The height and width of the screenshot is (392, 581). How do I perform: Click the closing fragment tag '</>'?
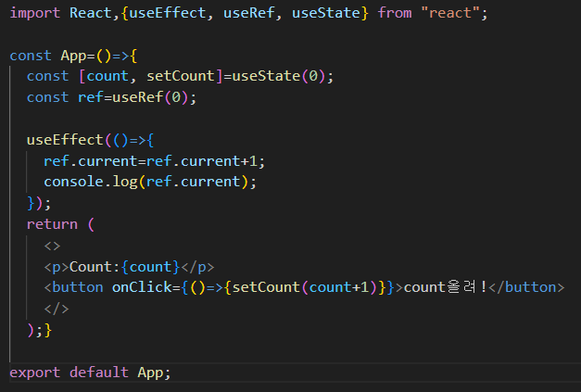pyautogui.click(x=57, y=309)
